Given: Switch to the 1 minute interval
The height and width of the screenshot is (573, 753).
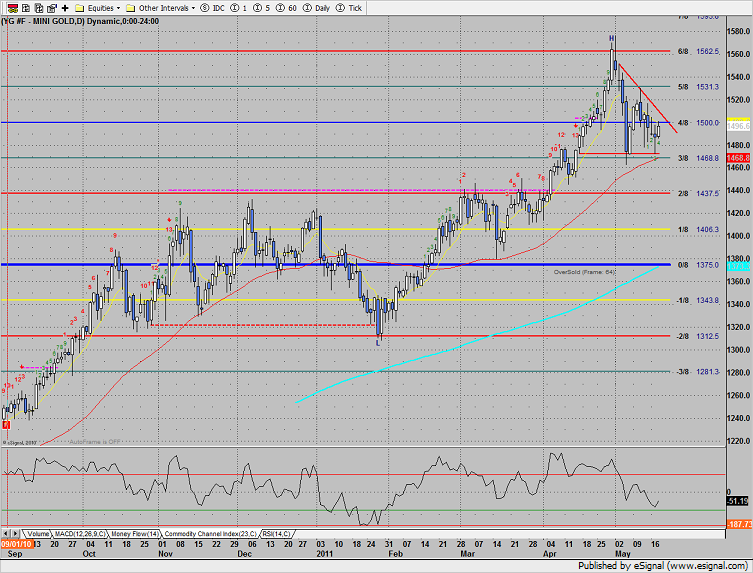Looking at the screenshot, I should [x=239, y=8].
